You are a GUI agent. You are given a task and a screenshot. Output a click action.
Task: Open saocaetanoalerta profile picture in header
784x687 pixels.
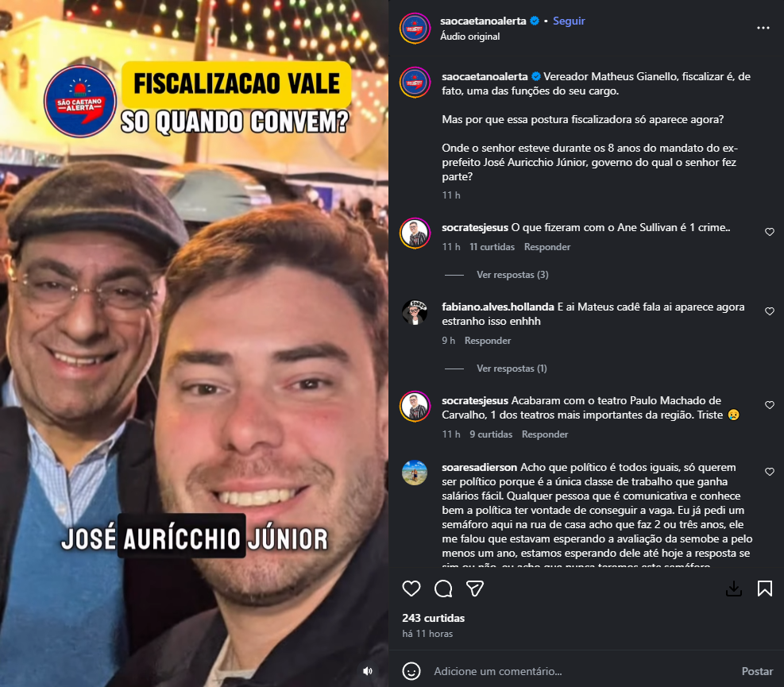point(415,28)
